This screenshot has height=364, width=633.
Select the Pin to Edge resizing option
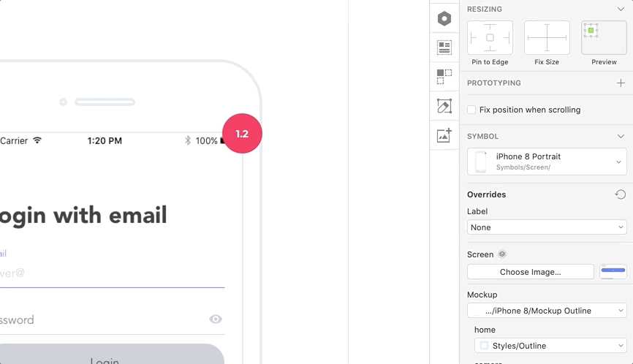490,37
